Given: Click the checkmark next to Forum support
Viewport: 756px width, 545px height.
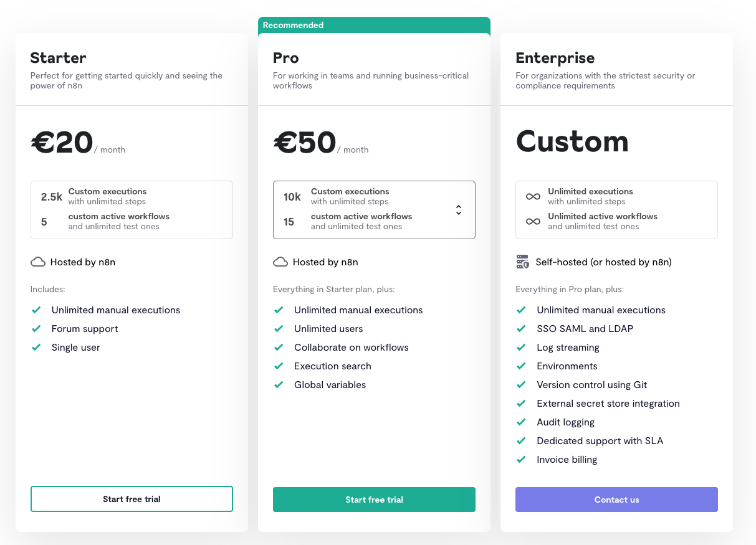Looking at the screenshot, I should tap(36, 328).
